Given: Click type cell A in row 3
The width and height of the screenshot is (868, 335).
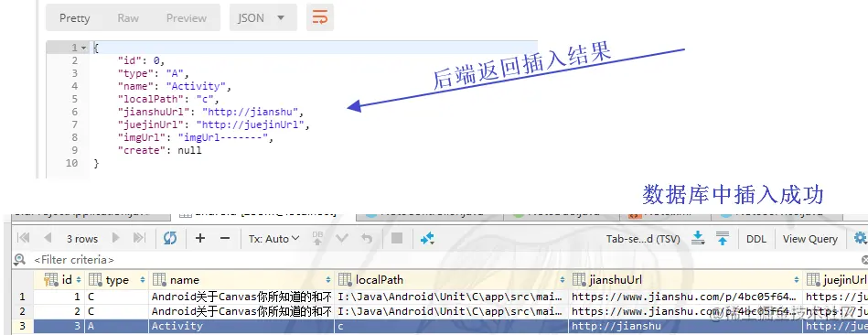Looking at the screenshot, I should pos(117,326).
